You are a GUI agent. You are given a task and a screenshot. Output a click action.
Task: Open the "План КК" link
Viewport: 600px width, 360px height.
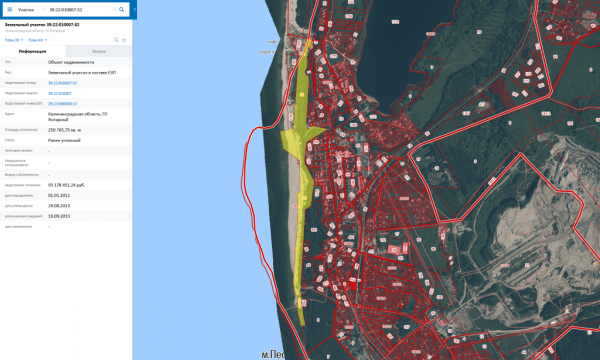(38, 40)
